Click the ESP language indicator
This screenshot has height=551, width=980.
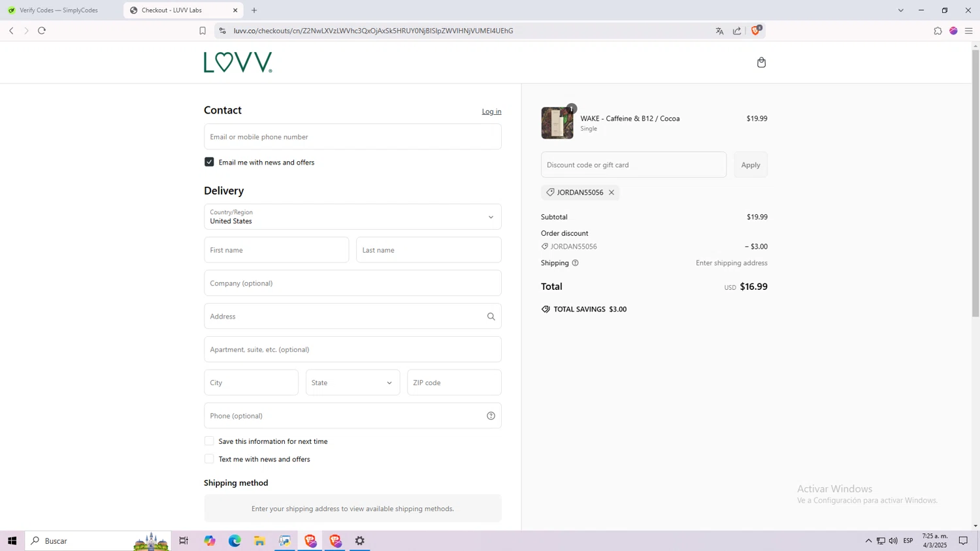pos(908,541)
